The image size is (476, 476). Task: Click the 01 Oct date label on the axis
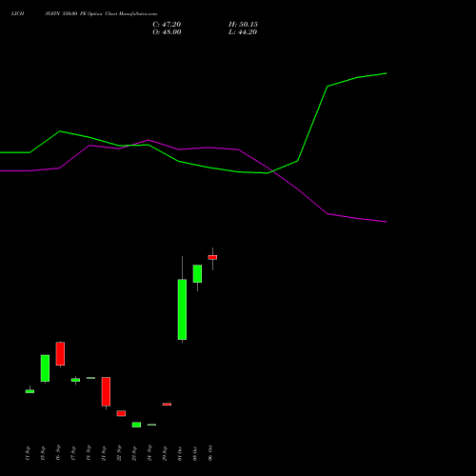point(180,453)
